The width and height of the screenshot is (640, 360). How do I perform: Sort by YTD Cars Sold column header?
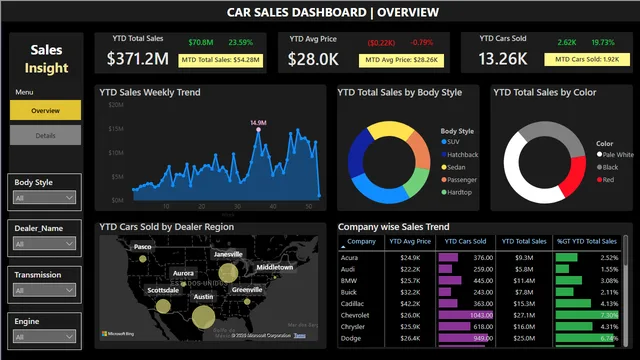pos(465,241)
